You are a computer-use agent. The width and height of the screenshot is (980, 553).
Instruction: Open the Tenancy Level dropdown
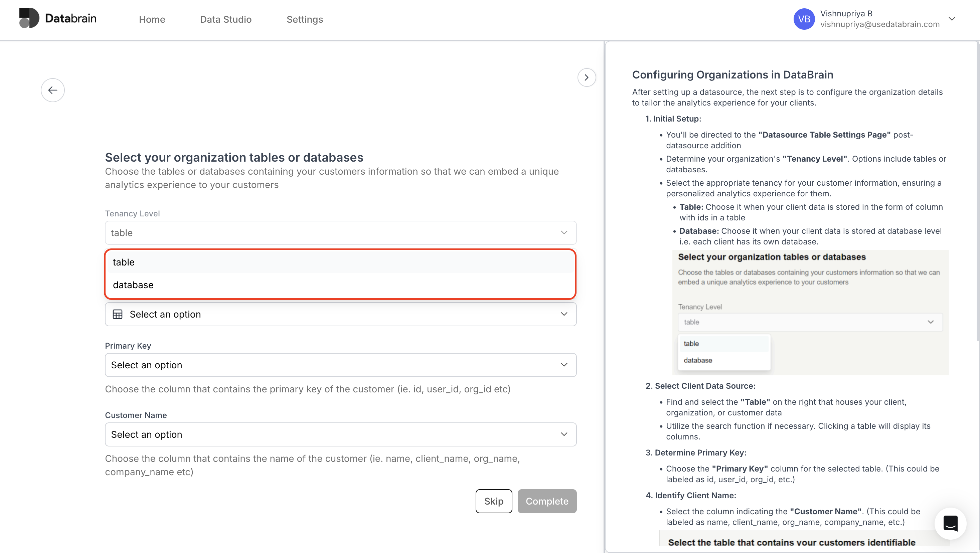pos(340,233)
